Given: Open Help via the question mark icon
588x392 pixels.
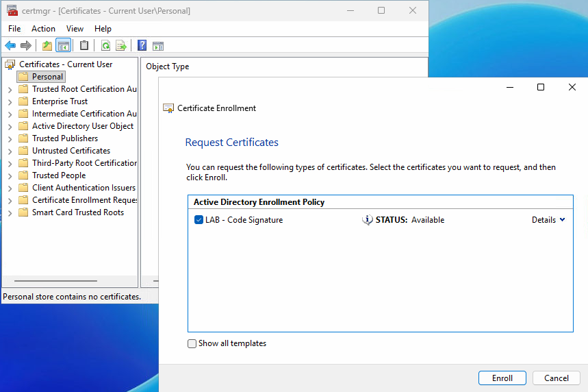Looking at the screenshot, I should tap(142, 46).
